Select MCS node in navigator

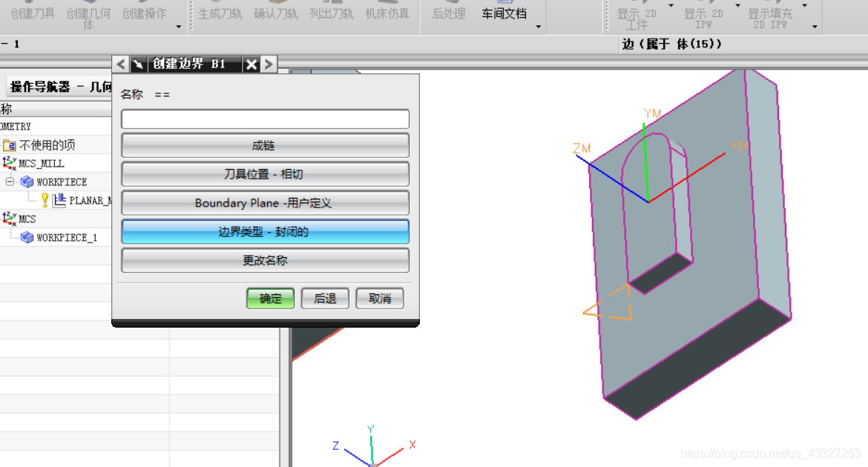coord(27,219)
